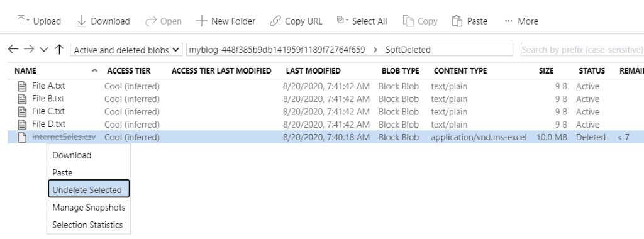The width and height of the screenshot is (644, 239).
Task: Open the Select All dropdown arrow
Action: [347, 20]
